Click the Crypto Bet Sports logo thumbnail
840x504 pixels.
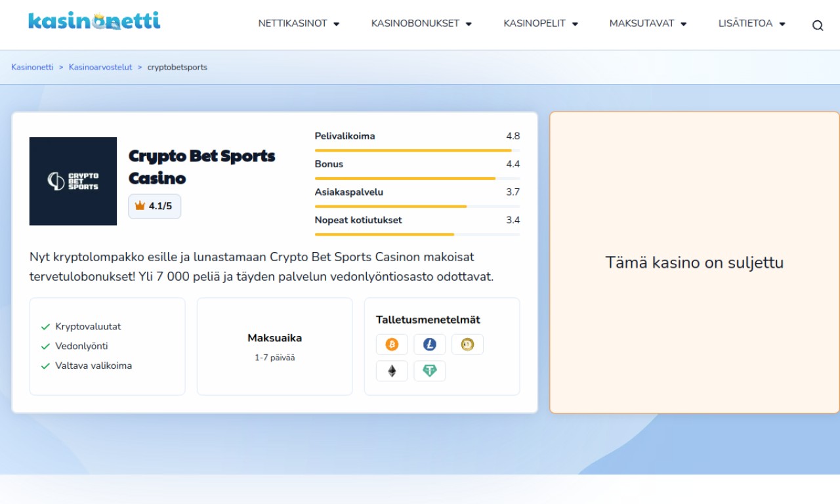(x=73, y=181)
